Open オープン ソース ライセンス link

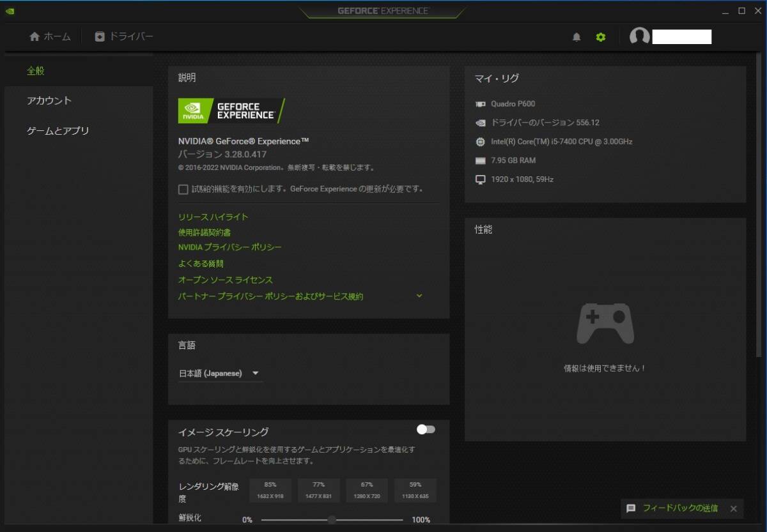pos(226,280)
